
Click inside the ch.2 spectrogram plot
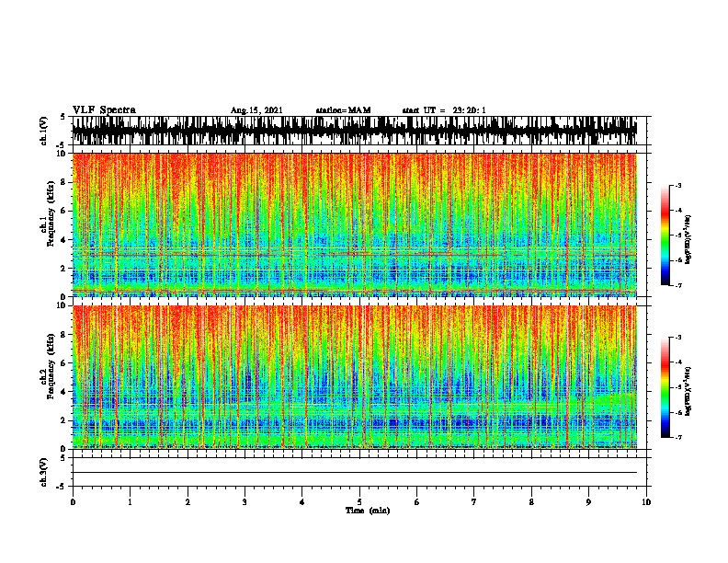355,377
